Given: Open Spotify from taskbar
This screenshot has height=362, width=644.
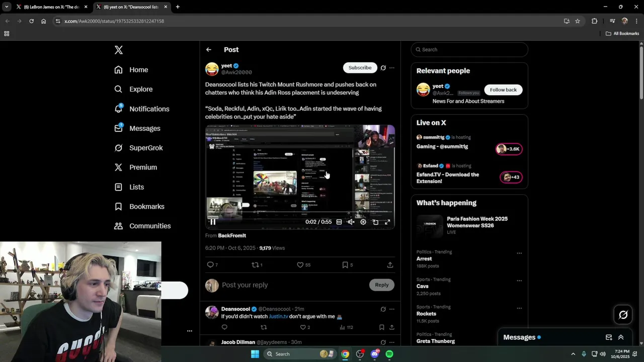Looking at the screenshot, I should (389, 354).
